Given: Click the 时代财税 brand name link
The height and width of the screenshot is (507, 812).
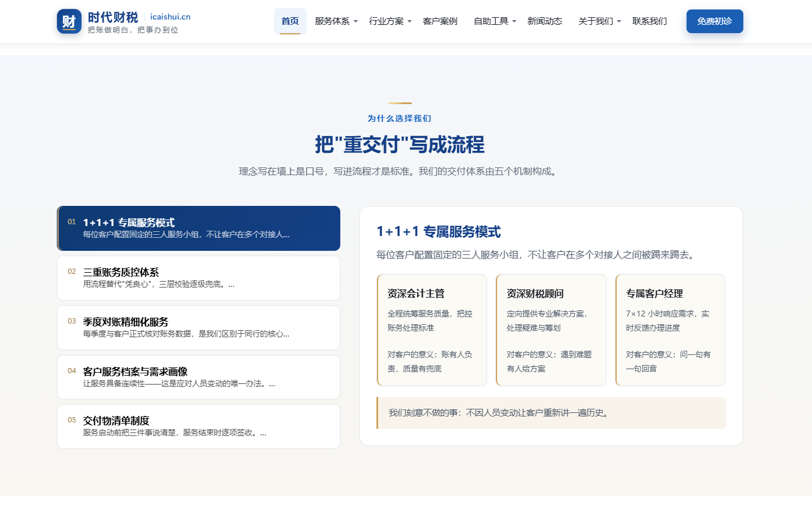Looking at the screenshot, I should click(x=112, y=17).
